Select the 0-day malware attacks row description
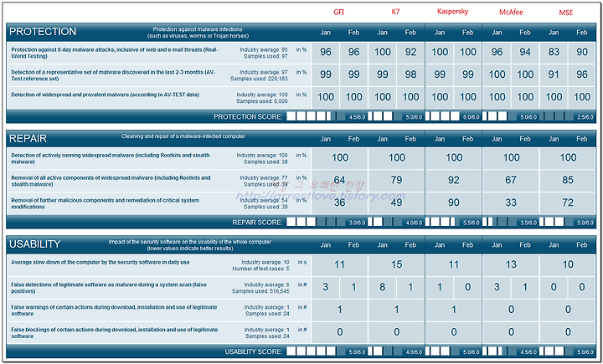The image size is (603, 364). (115, 53)
